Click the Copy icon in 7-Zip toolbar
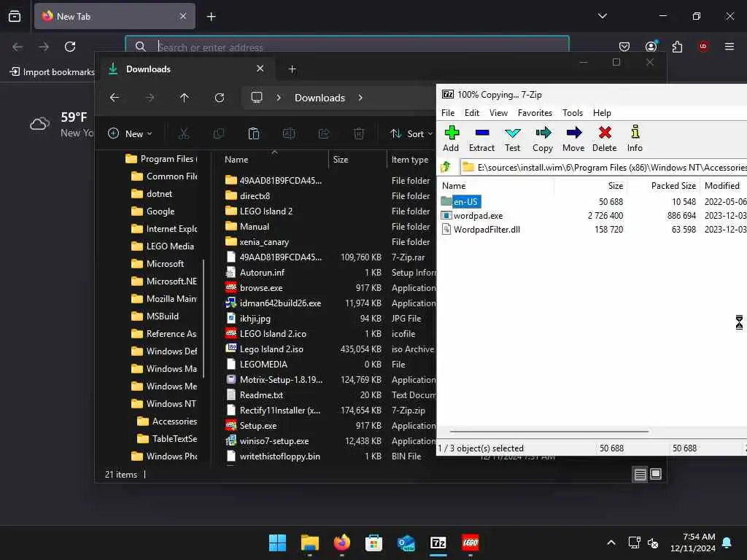The height and width of the screenshot is (560, 747). pos(543,139)
